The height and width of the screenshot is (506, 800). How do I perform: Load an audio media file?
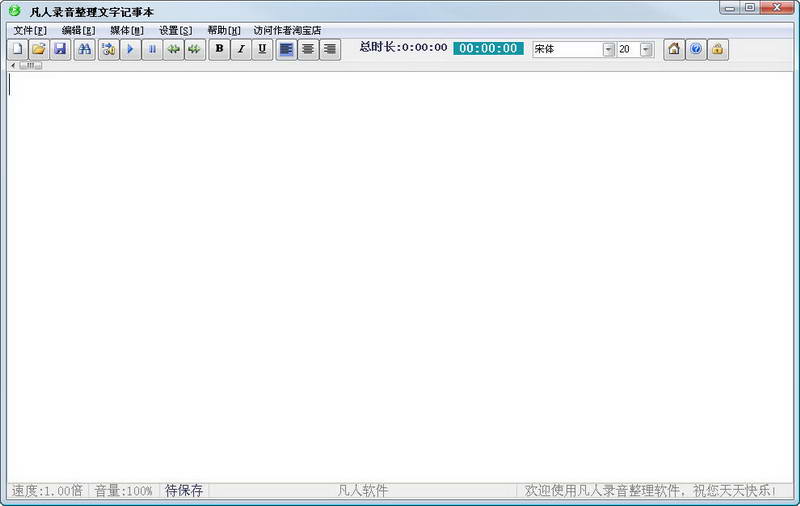point(109,49)
